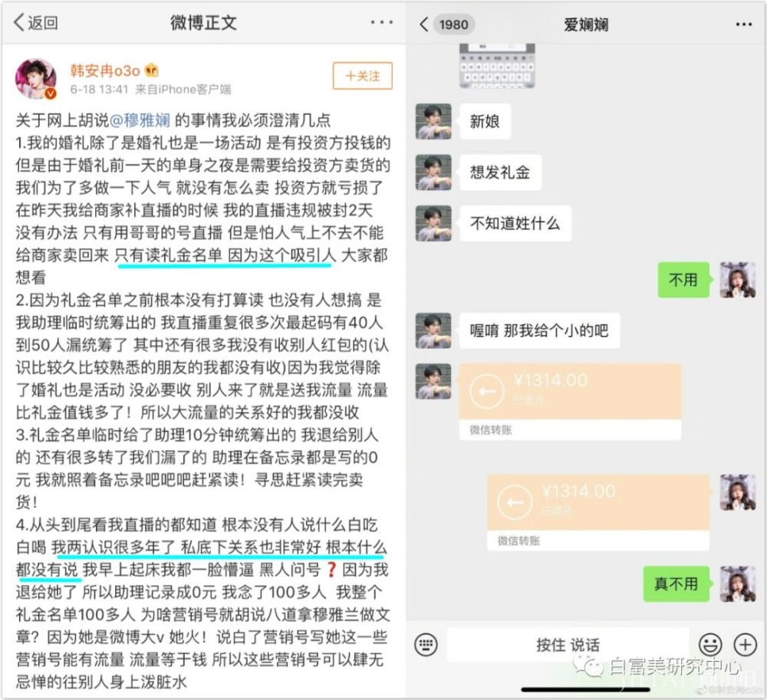
Task: Go back using the 返回 arrow
Action: (36, 22)
